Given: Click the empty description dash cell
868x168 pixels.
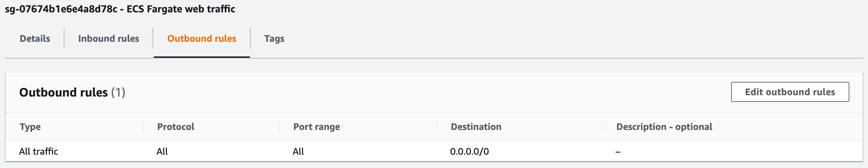Looking at the screenshot, I should (x=618, y=152).
